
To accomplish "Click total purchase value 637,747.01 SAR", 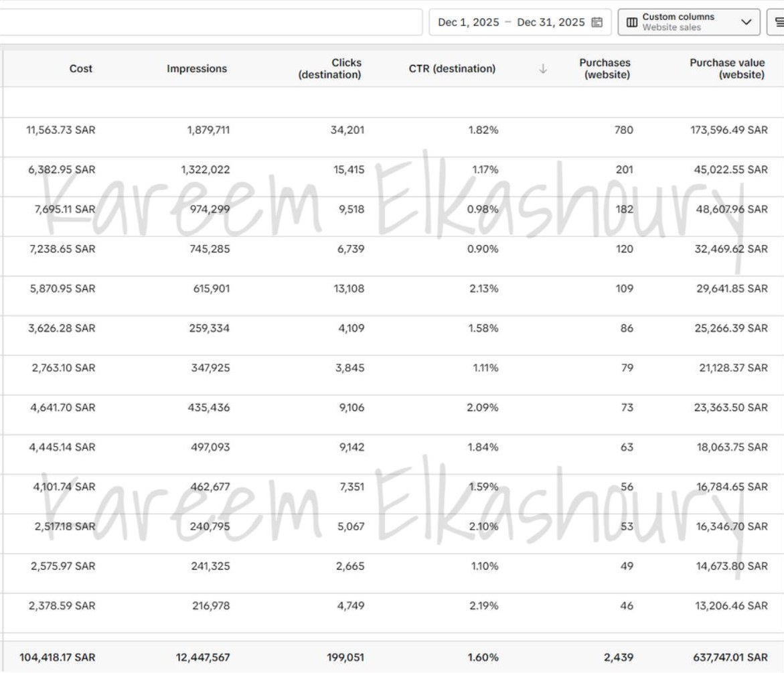I will (730, 657).
